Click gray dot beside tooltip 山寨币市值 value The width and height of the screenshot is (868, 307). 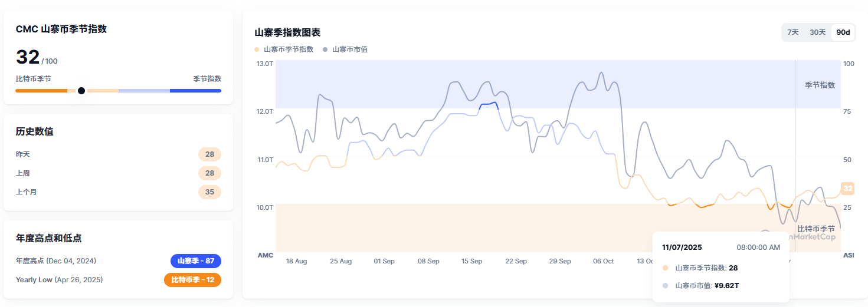point(666,286)
